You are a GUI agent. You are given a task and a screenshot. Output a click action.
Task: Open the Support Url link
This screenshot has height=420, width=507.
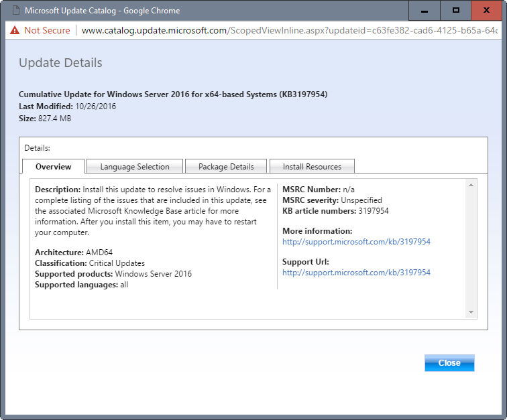(356, 273)
